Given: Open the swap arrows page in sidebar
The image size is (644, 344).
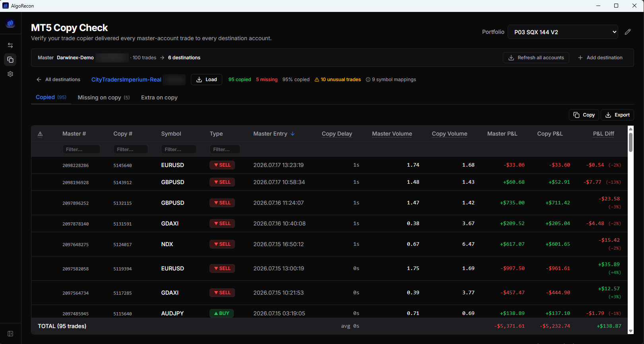Looking at the screenshot, I should (x=10, y=45).
